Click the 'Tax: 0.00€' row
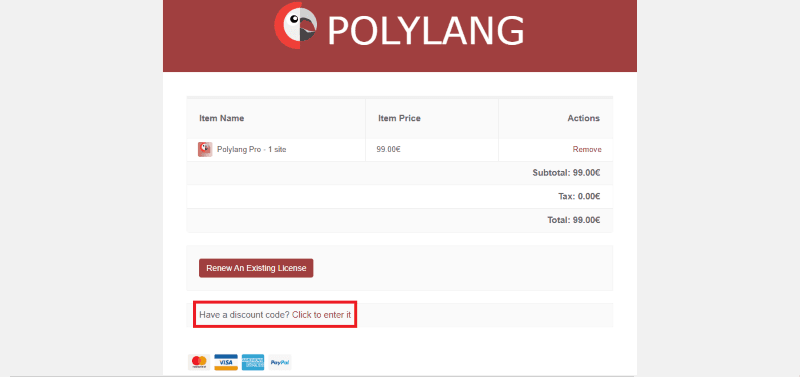This screenshot has width=800, height=377. (399, 196)
